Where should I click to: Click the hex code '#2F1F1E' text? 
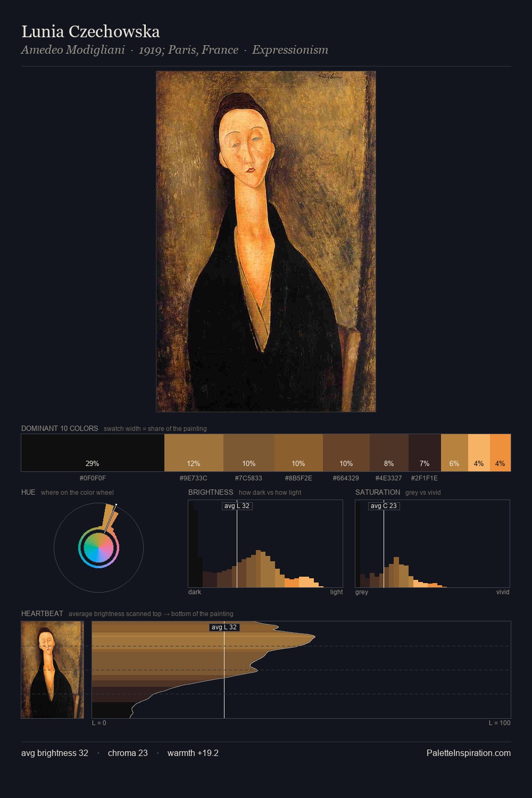coord(425,478)
